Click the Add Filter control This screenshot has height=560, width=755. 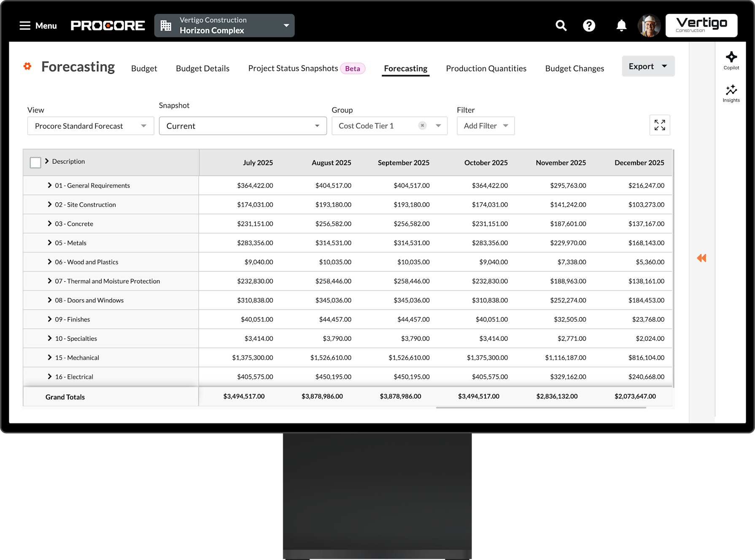pyautogui.click(x=485, y=126)
